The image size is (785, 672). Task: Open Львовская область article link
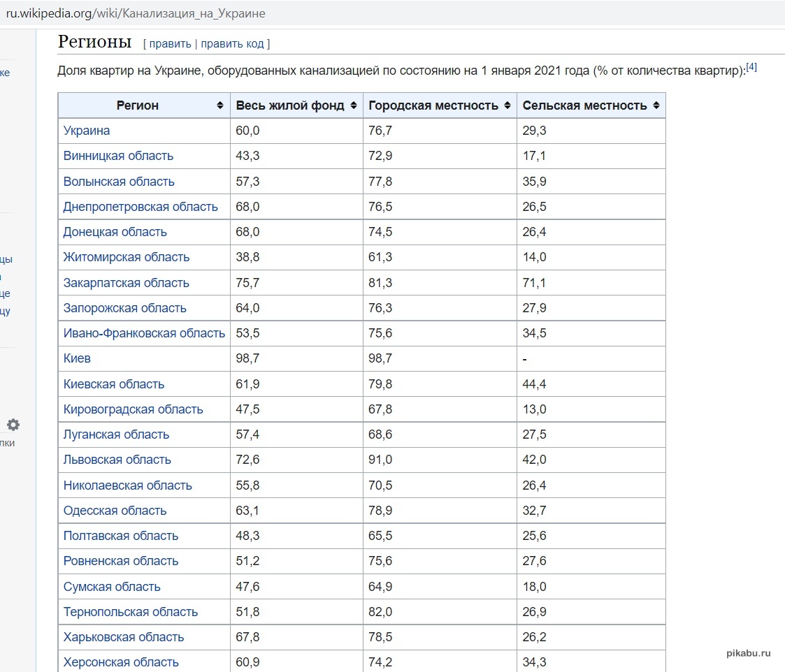pos(117,460)
